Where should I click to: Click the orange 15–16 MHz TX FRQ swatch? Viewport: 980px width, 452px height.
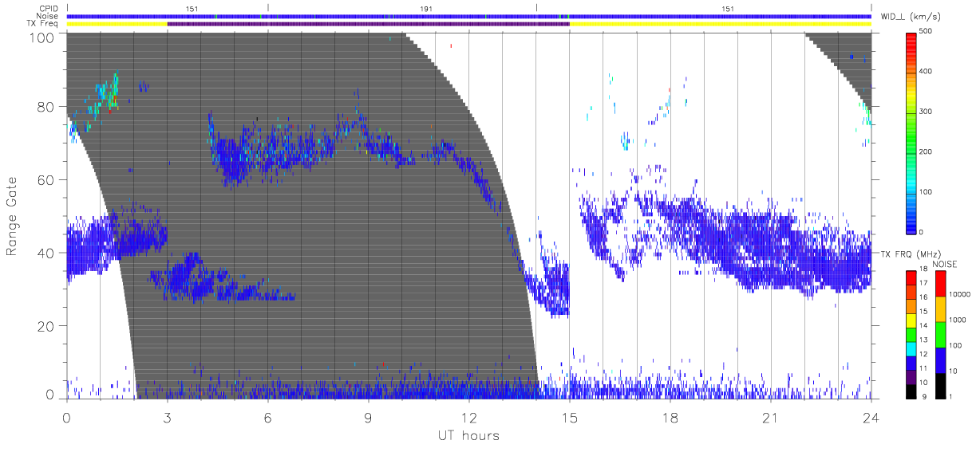pos(911,307)
